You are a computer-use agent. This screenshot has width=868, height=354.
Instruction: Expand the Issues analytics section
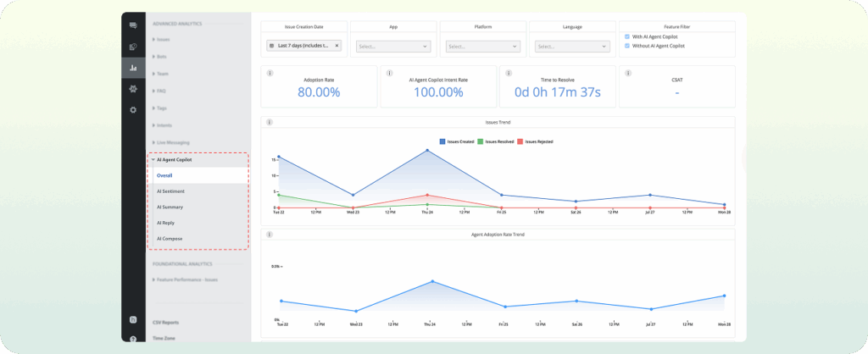(161, 40)
